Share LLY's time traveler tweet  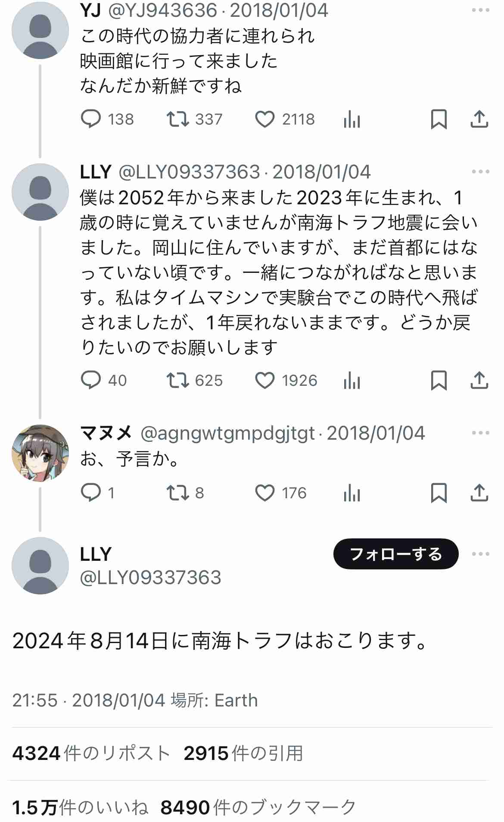point(479,380)
